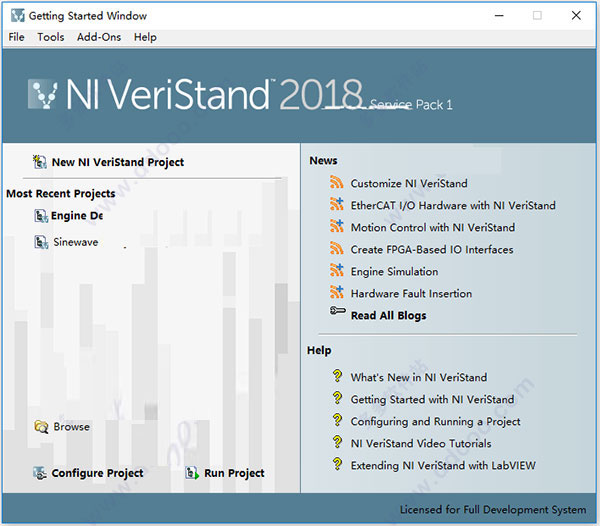This screenshot has height=526, width=600.
Task: Click the Engine De project icon
Action: pyautogui.click(x=41, y=216)
